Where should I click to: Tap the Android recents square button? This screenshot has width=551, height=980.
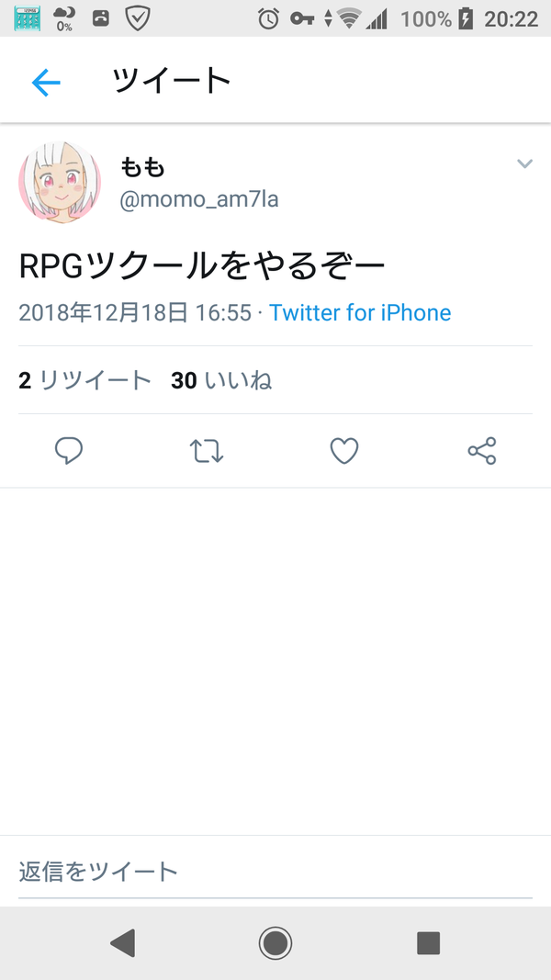click(429, 942)
